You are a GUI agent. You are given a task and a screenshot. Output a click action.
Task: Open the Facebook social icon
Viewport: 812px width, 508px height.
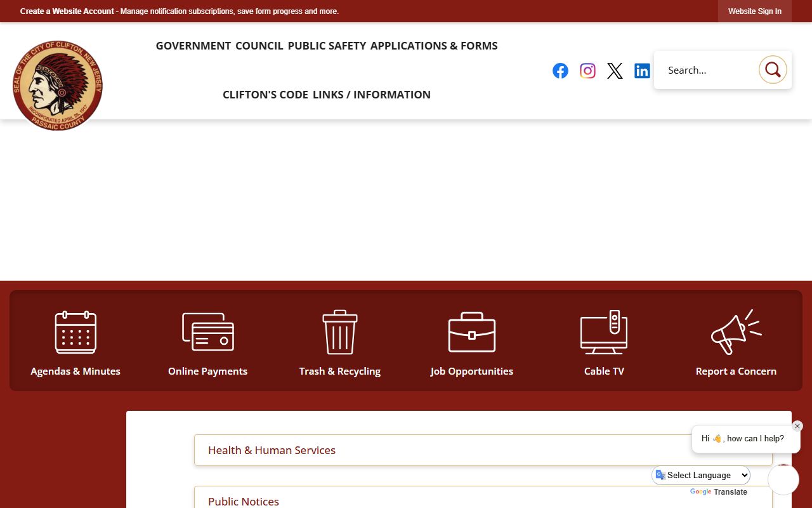pos(560,70)
